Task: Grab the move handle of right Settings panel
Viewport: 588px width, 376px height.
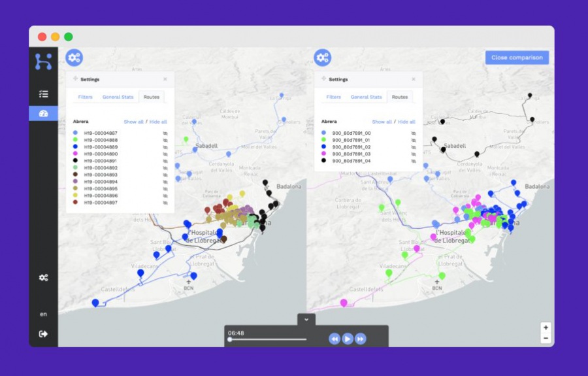Action: 323,79
